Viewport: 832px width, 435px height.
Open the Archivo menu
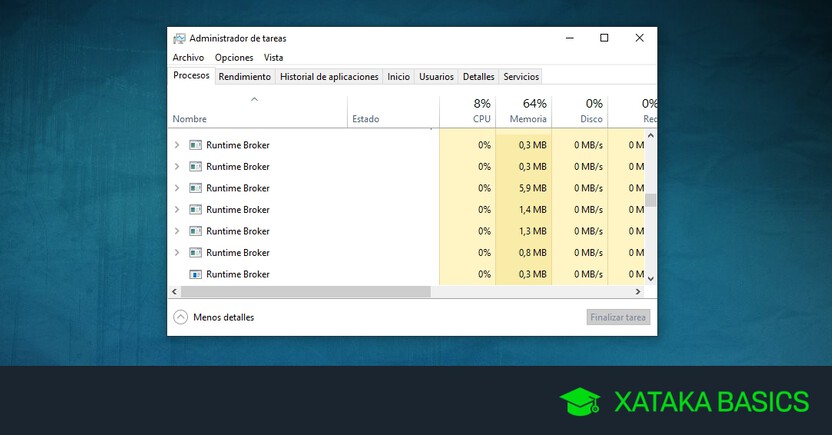(188, 58)
